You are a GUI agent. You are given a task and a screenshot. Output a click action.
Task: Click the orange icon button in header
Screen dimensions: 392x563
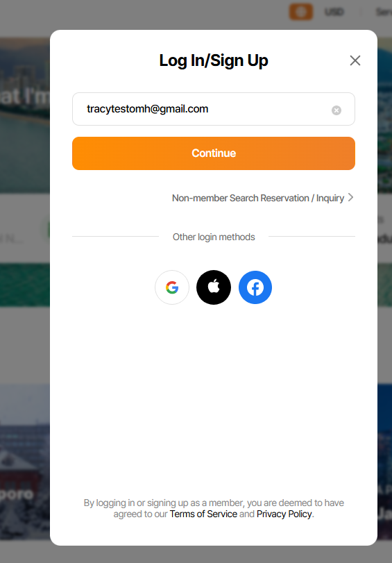(x=301, y=12)
